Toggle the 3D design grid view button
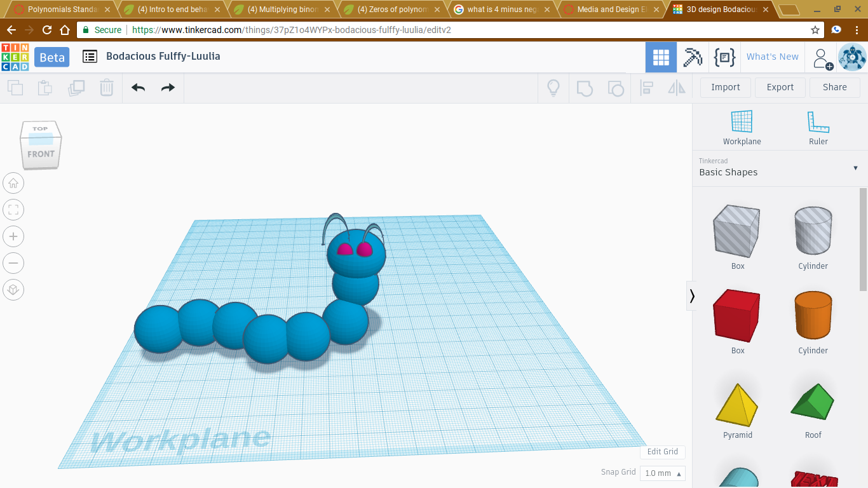868x488 pixels. pos(661,57)
